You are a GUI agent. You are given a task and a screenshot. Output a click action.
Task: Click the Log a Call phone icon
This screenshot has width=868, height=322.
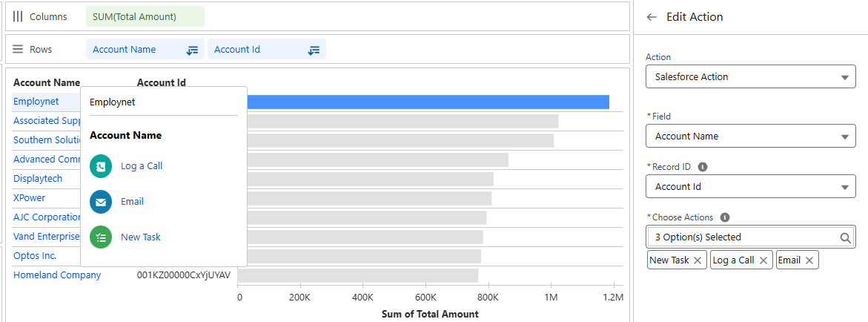click(x=101, y=166)
